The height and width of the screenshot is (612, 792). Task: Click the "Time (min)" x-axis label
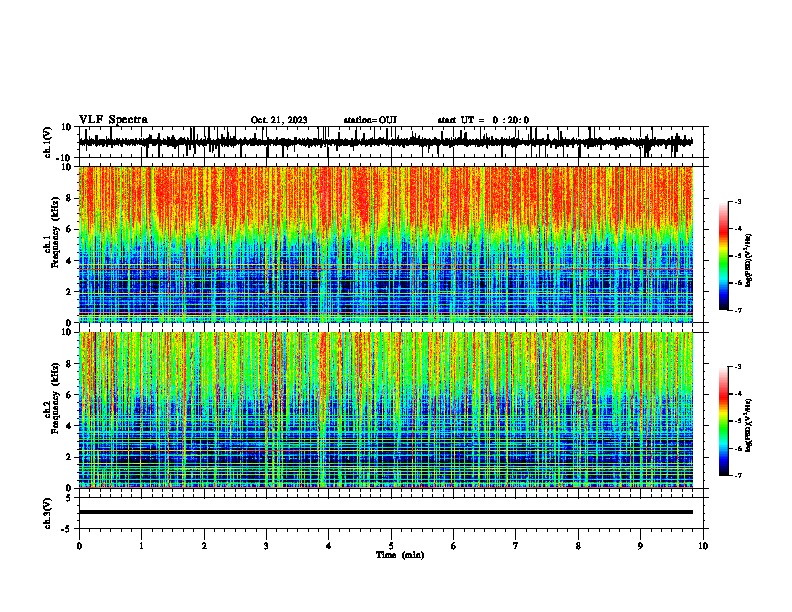[400, 555]
